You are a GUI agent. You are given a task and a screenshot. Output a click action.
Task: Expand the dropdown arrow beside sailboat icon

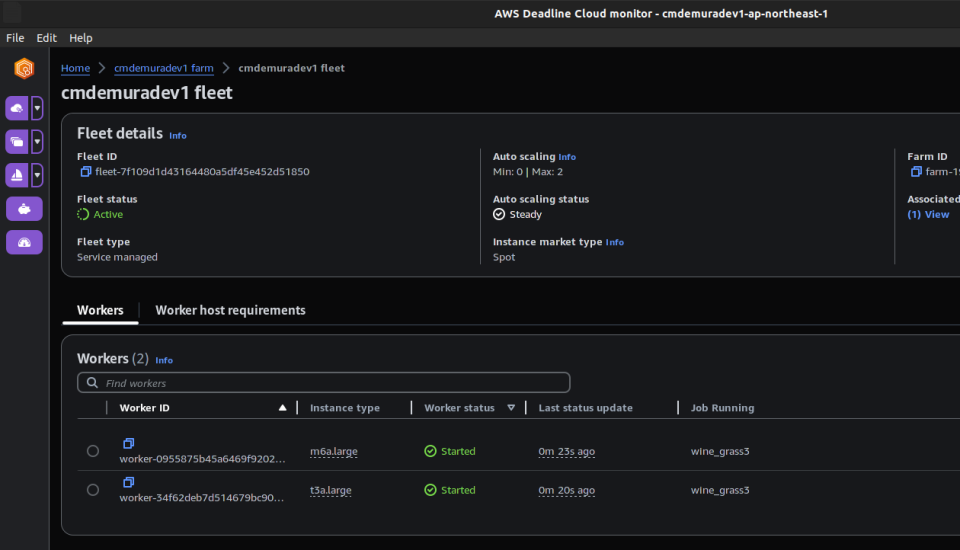pos(37,175)
